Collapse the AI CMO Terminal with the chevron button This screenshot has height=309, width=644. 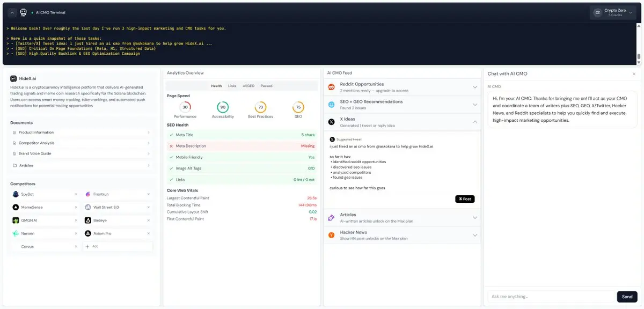[11, 12]
